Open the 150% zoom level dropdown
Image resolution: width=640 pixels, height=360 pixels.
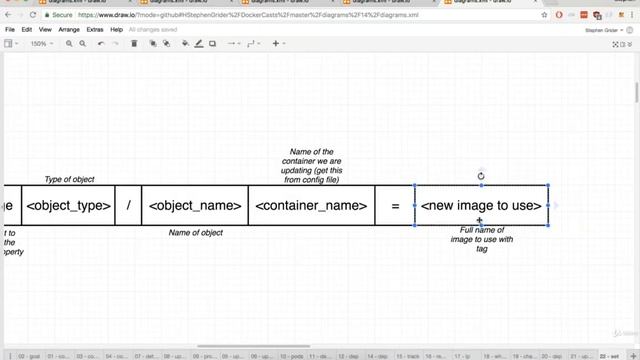click(x=42, y=43)
